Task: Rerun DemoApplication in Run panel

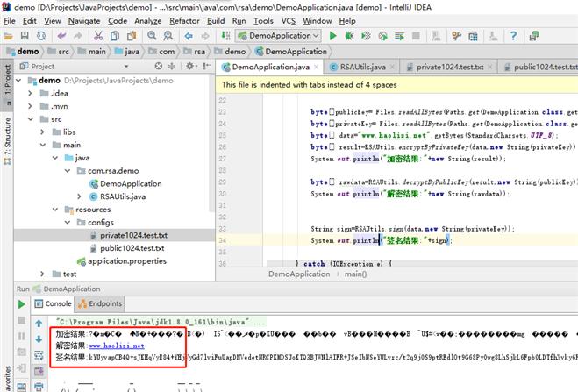Action: coord(21,304)
